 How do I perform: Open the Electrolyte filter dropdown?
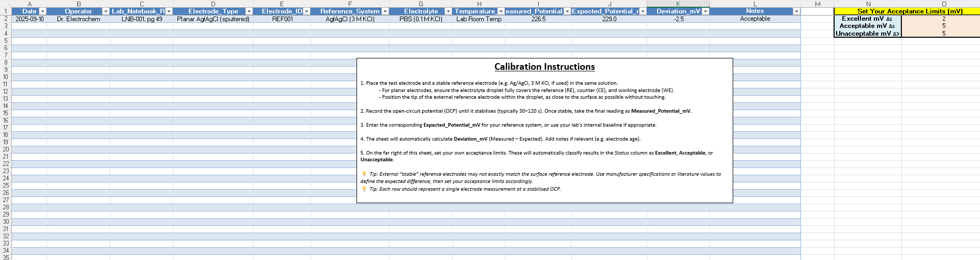tap(449, 11)
